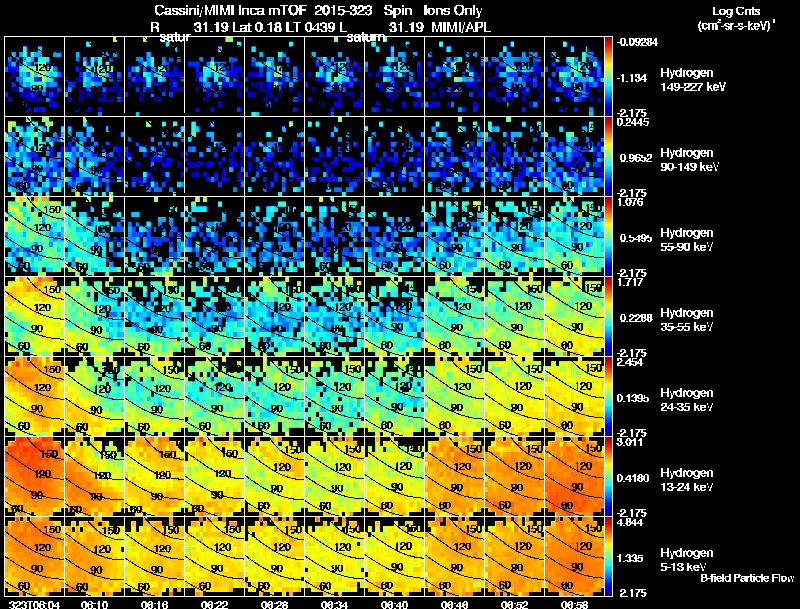Click the '1.076' colorbar value
The image size is (800, 609).
630,202
